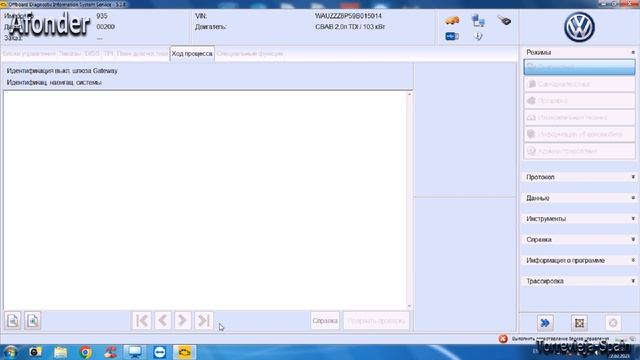Select the Измерительная техника mode button
640x360 pixels.
pos(579,118)
